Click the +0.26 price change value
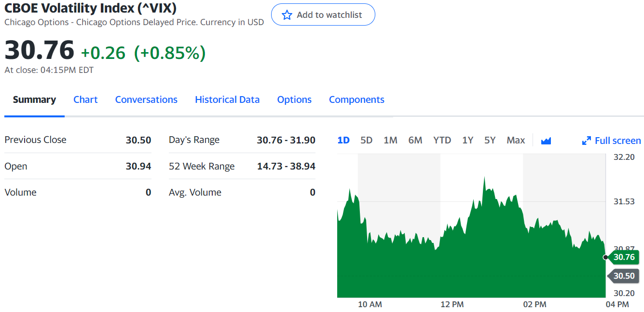Screen dimensions: 644x312 [x=103, y=53]
